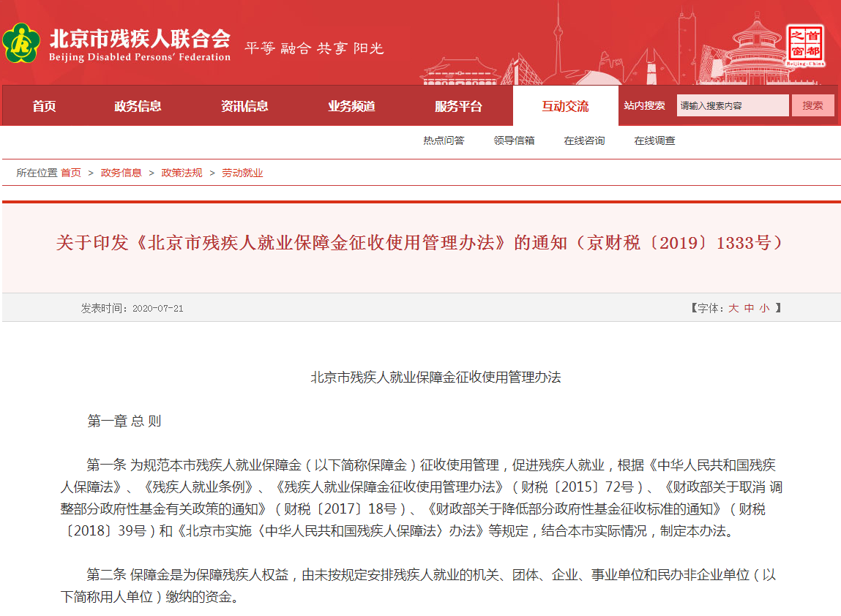Open the 在线咨询 submenu link
Image resolution: width=841 pixels, height=616 pixels.
tap(584, 140)
